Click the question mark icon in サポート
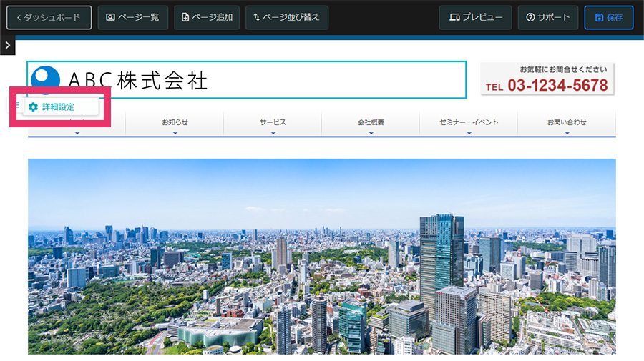Viewport: 644px width, 361px height. tap(531, 17)
